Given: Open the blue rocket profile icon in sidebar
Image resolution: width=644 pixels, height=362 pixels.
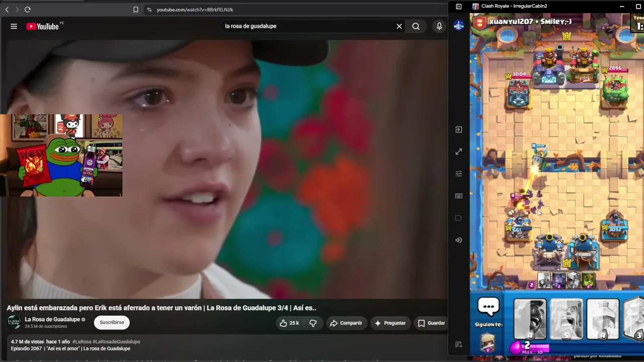Looking at the screenshot, I should [x=459, y=25].
